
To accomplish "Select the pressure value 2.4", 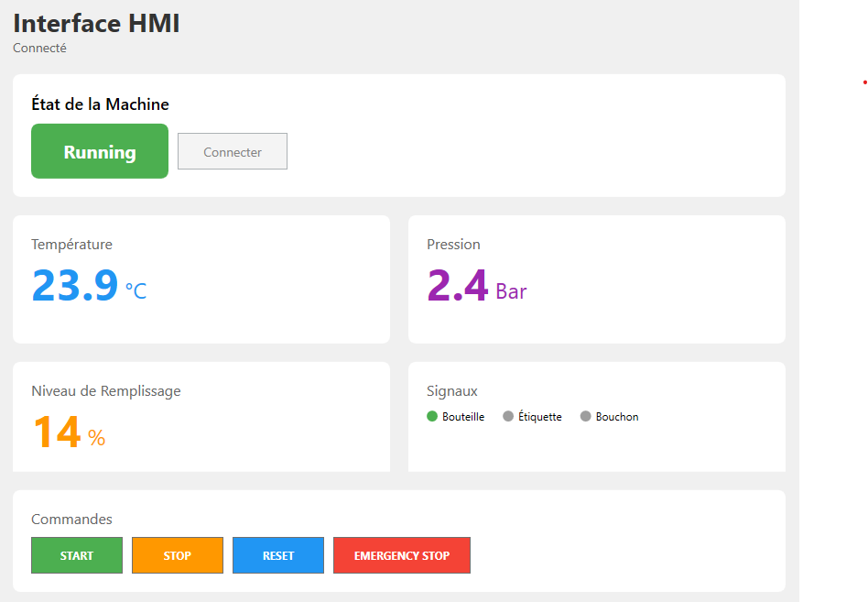I will tap(458, 285).
